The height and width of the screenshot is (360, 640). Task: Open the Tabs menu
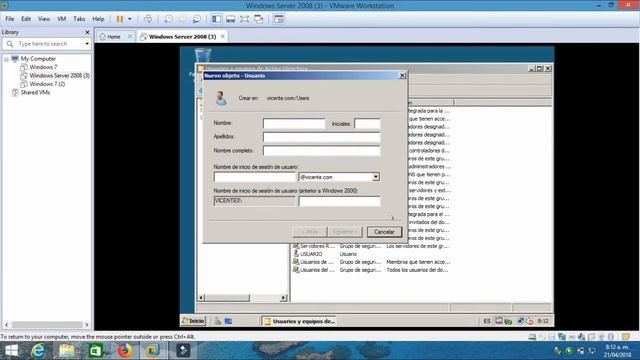click(79, 19)
